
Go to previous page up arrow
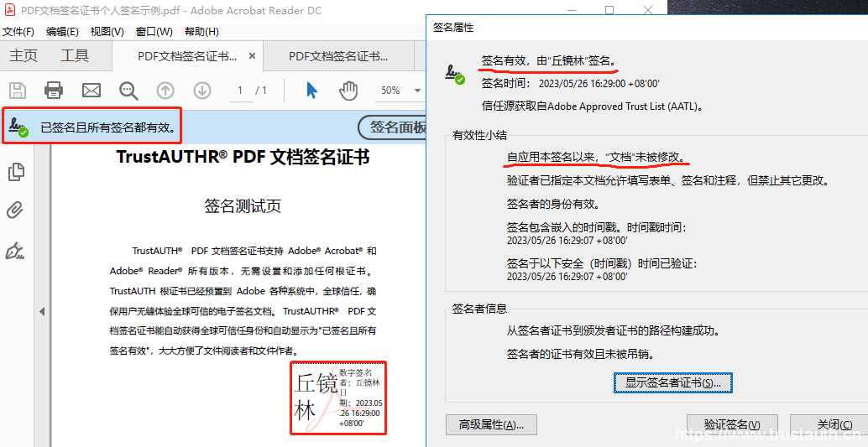point(165,91)
